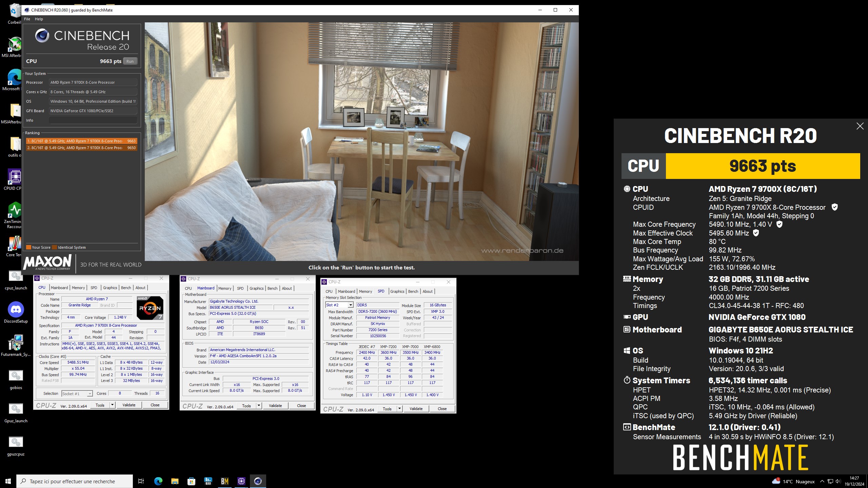Open the Socket #1 selection dropdown
Viewport: 868px width, 488px height.
(77, 393)
